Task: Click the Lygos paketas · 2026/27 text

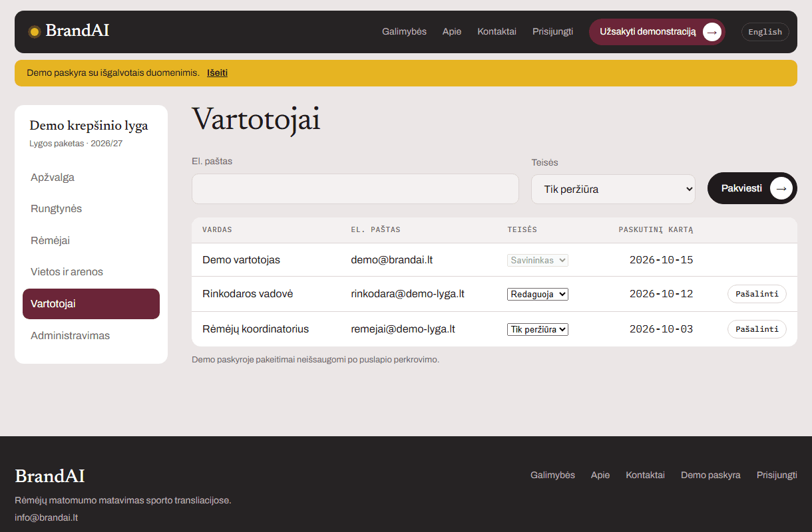Action: tap(76, 144)
